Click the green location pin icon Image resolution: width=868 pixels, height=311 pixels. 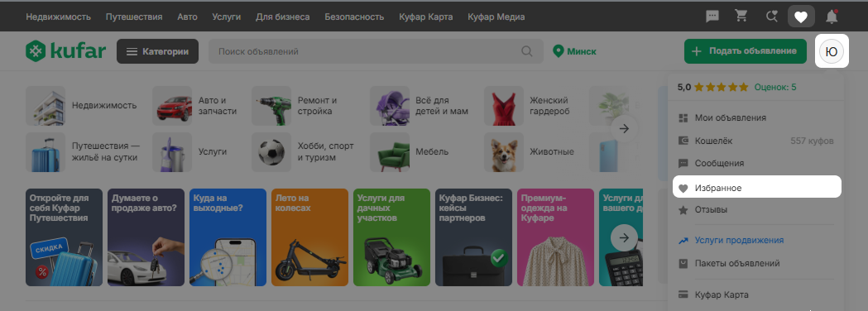(558, 51)
